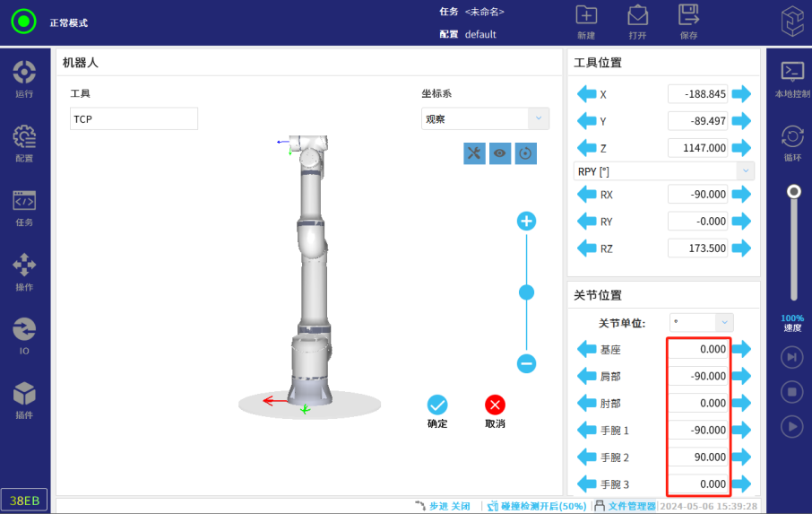This screenshot has width=812, height=514.
Task: Click the 运行 (Run) sidebar icon
Action: click(24, 77)
